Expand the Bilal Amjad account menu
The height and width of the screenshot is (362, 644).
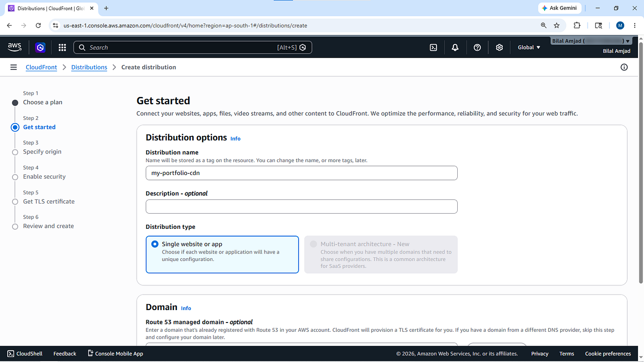coord(591,41)
